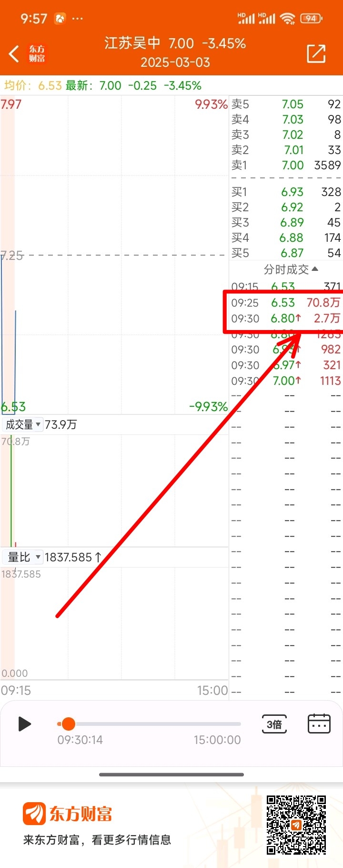Image resolution: width=343 pixels, height=868 pixels.
Task: Move the orange playback progress slider knob
Action: (69, 723)
